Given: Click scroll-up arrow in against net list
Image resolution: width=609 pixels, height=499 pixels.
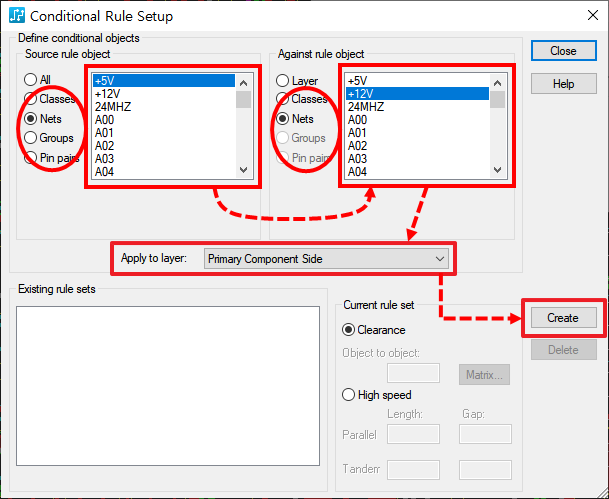Looking at the screenshot, I should pos(497,83).
